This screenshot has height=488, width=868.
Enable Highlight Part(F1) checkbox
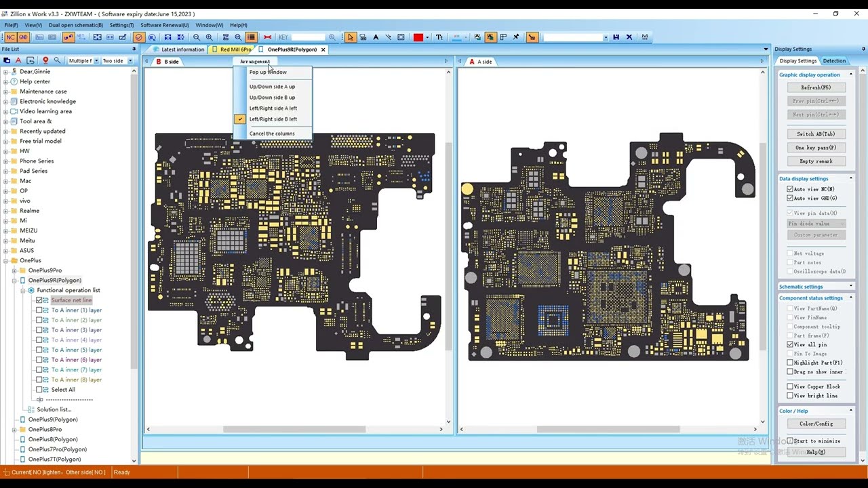click(x=790, y=363)
